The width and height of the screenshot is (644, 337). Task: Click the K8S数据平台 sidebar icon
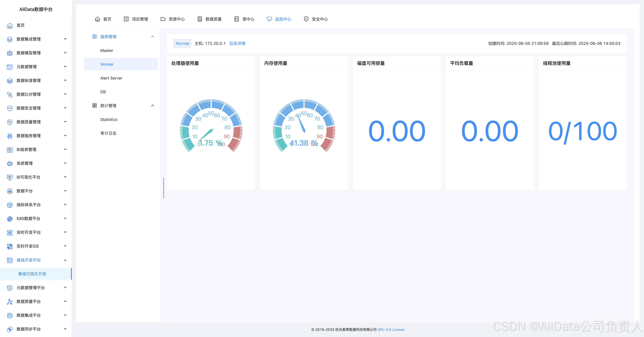9,219
